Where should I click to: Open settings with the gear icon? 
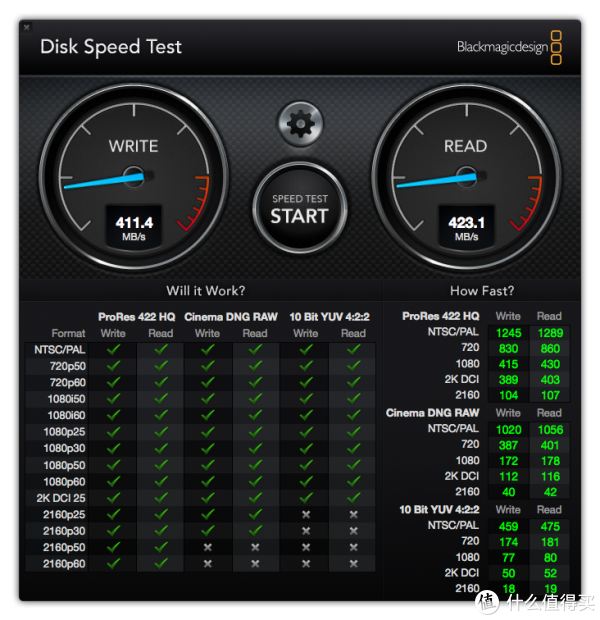[x=300, y=124]
